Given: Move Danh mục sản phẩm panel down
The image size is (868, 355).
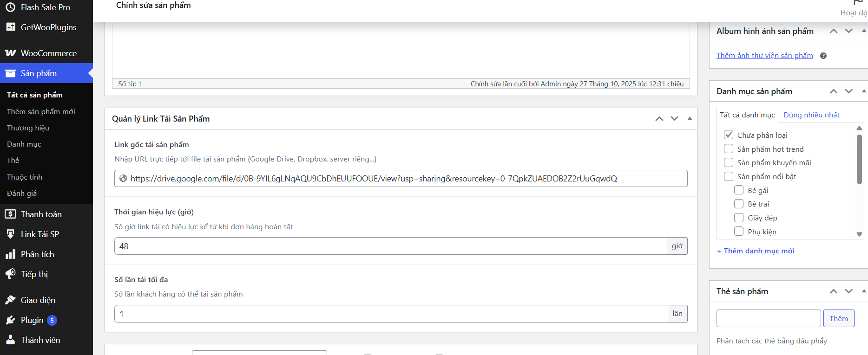Looking at the screenshot, I should [x=848, y=91].
